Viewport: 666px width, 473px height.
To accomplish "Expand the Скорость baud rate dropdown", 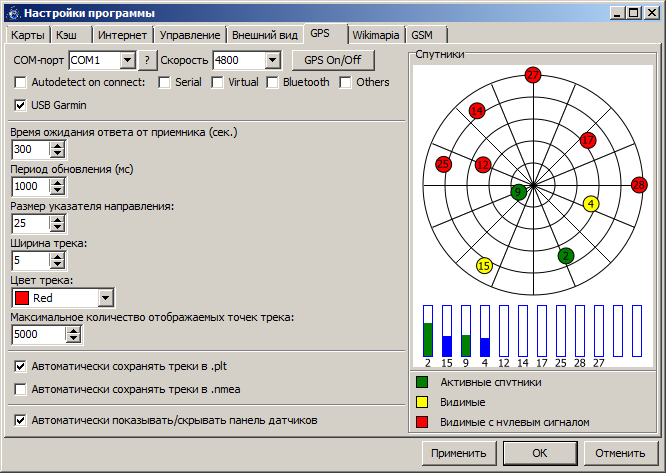I will click(x=272, y=60).
